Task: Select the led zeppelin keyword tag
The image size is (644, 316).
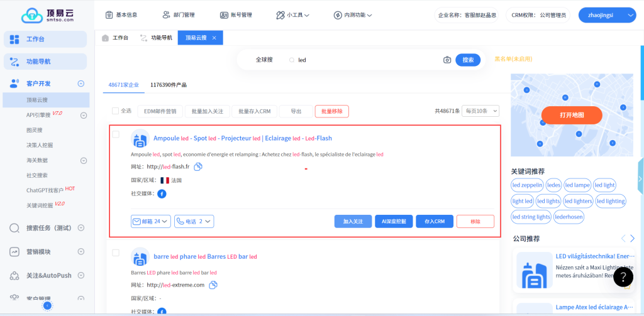Action: click(x=527, y=185)
